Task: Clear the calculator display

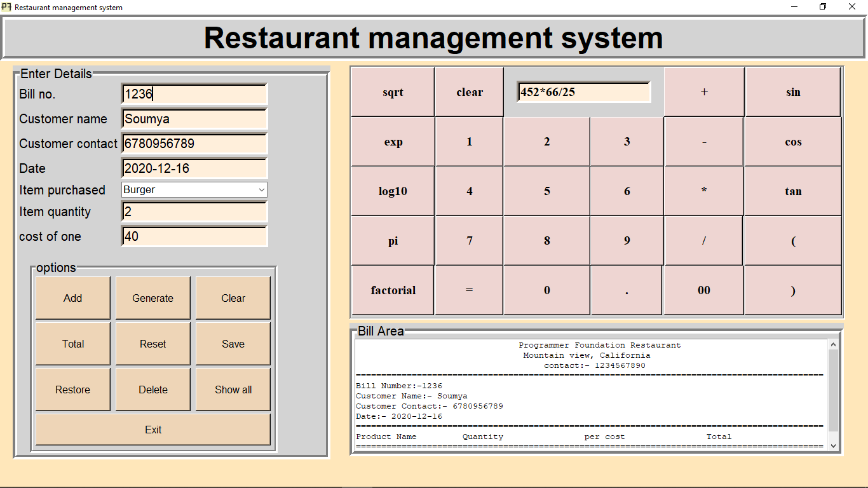Action: (x=469, y=92)
